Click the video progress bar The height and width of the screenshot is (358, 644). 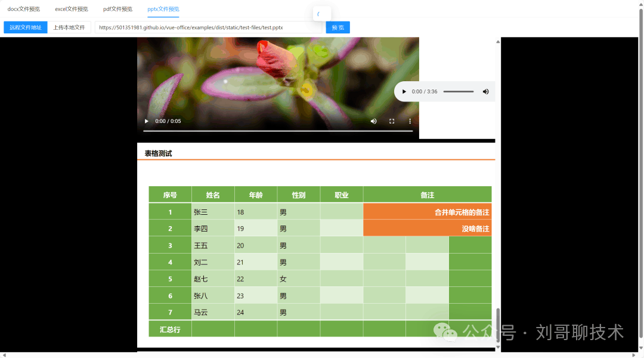(277, 131)
